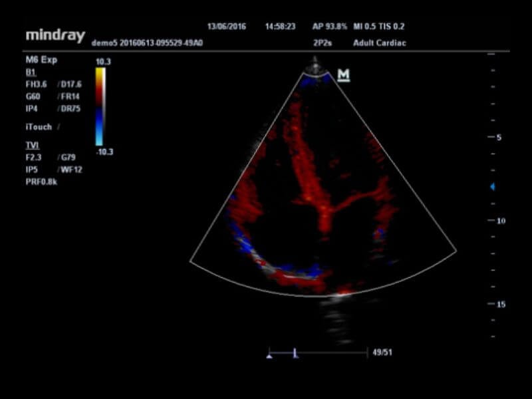Viewport: 532px width, 399px height.
Task: Click the cine loop start marker triangle
Action: pyautogui.click(x=269, y=356)
